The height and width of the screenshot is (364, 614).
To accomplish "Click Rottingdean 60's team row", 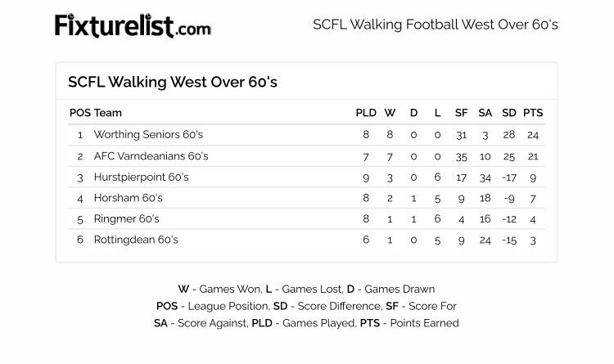I will 135,240.
